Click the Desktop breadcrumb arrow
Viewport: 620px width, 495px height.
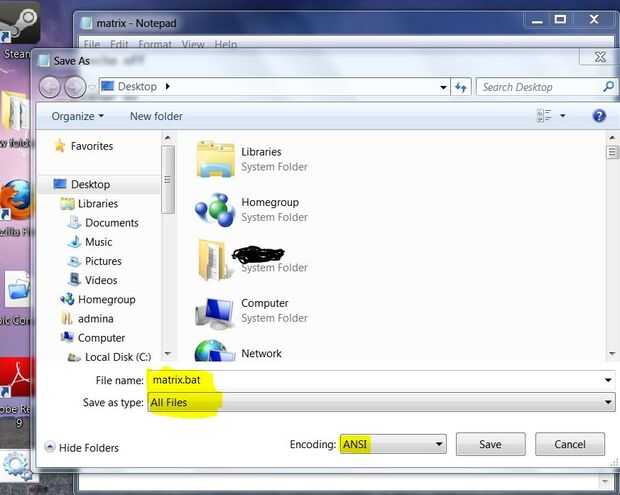click(x=168, y=86)
